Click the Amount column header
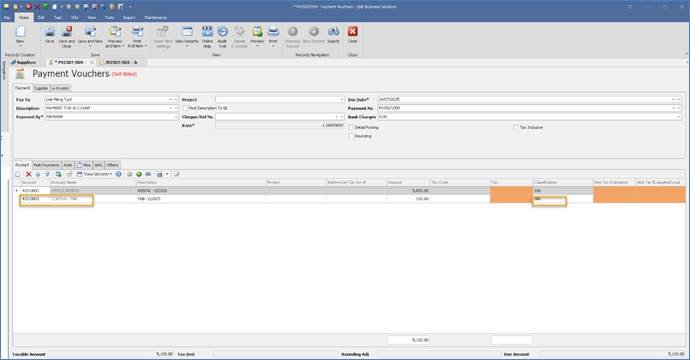The height and width of the screenshot is (360, 690). point(408,182)
